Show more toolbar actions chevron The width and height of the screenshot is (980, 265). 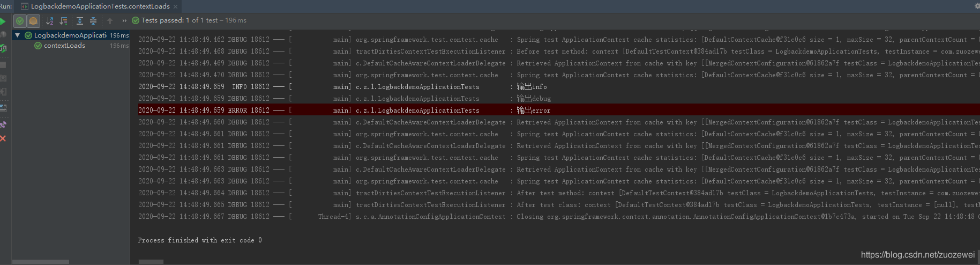[124, 21]
